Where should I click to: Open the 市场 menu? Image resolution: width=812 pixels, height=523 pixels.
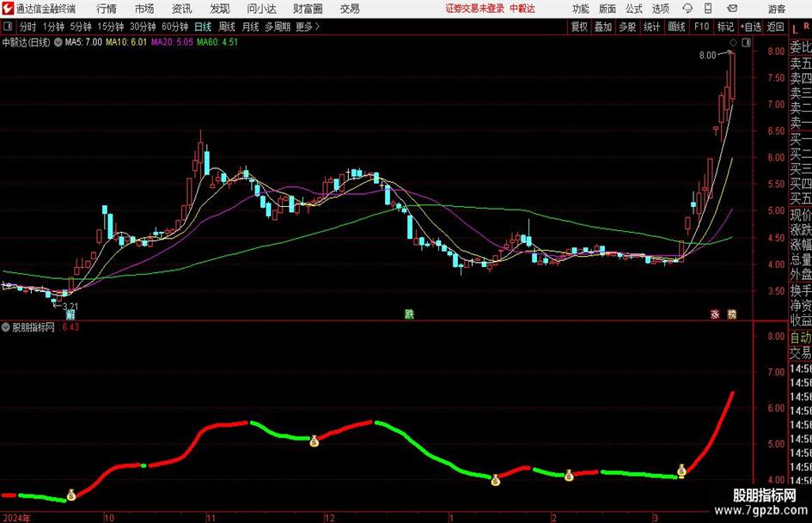pos(144,9)
